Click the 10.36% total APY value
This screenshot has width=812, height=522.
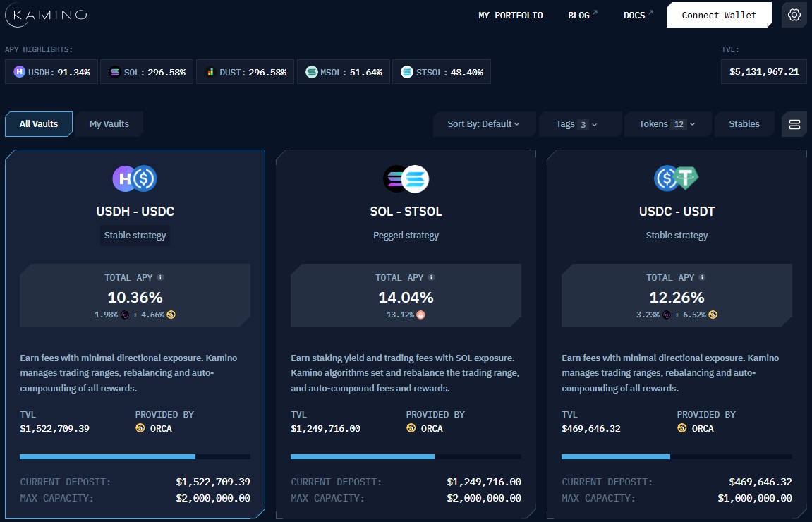[x=135, y=297]
